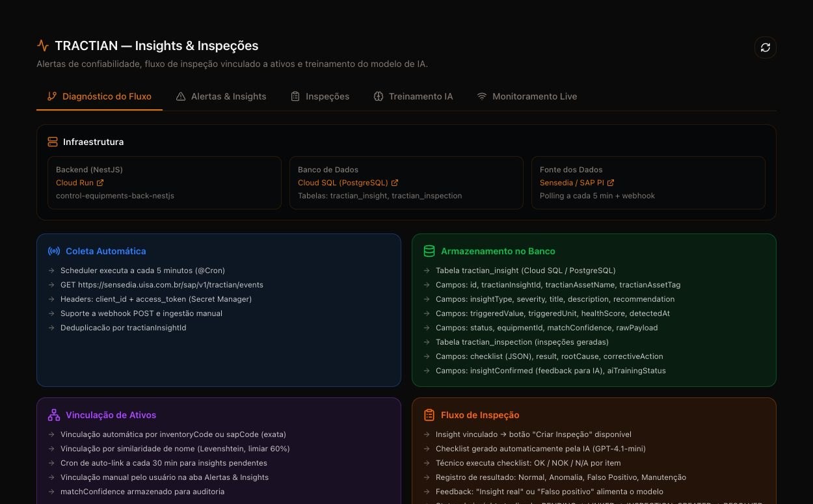The width and height of the screenshot is (813, 504).
Task: Click 'Deduplicacão por tractianInsightId' line
Action: point(124,328)
